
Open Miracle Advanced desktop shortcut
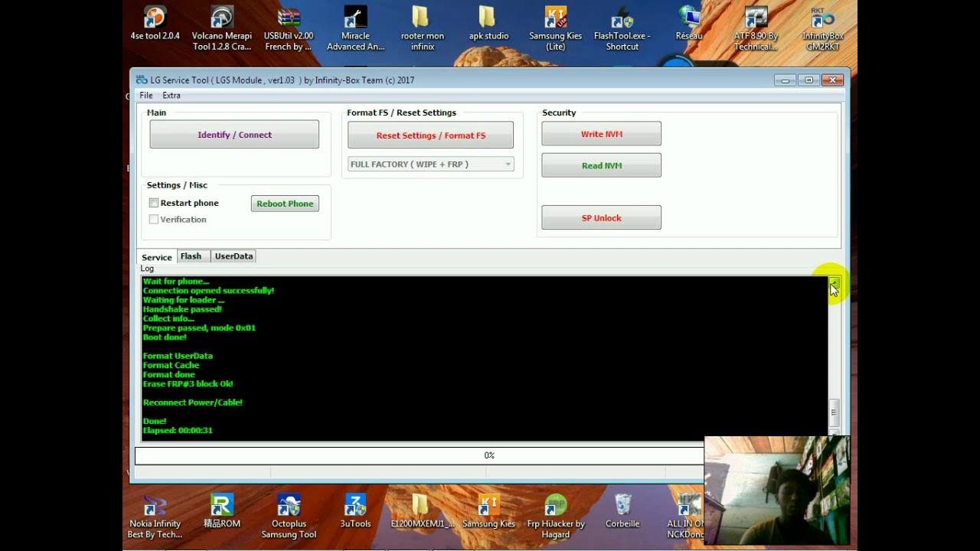(355, 29)
